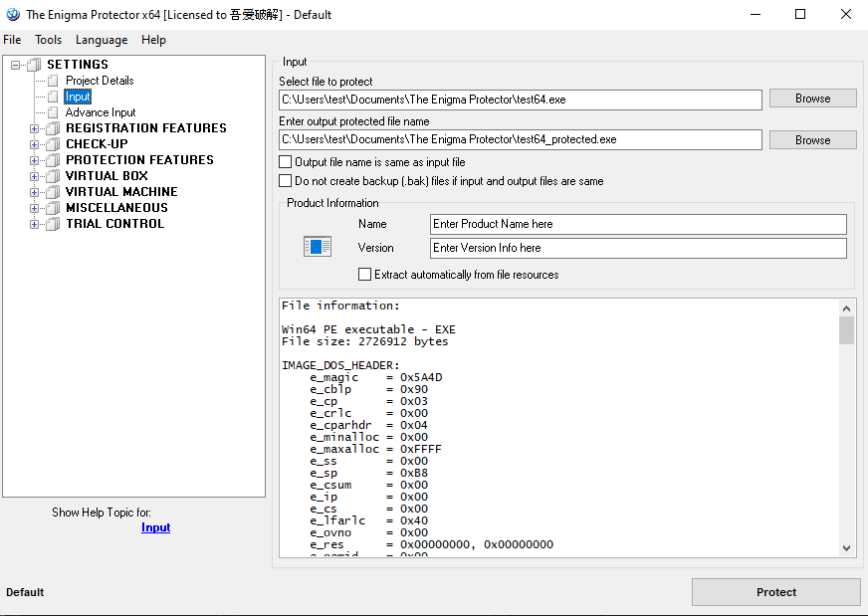The image size is (868, 616).
Task: Check Do not create backup files option
Action: (x=286, y=181)
